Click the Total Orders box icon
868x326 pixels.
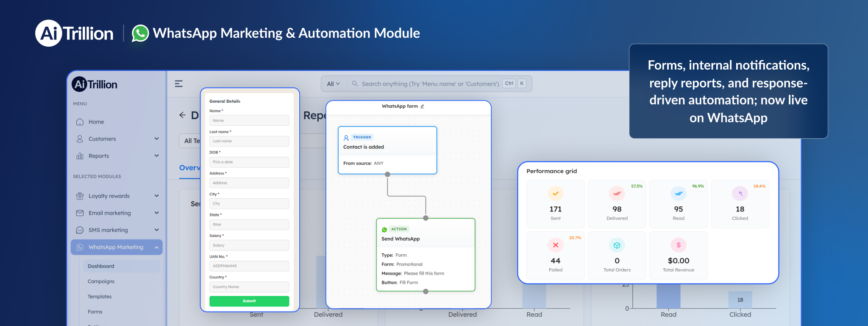(617, 245)
